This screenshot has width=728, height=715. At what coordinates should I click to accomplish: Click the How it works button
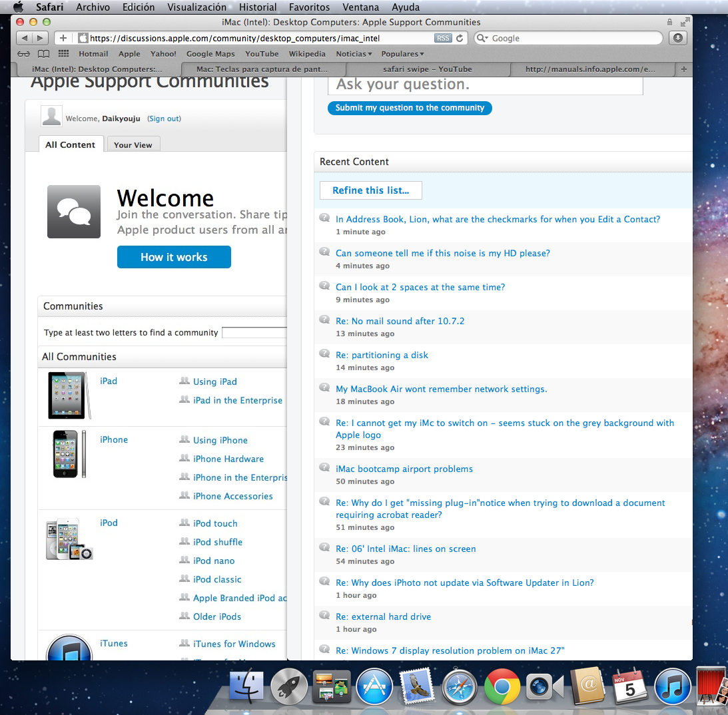(174, 257)
